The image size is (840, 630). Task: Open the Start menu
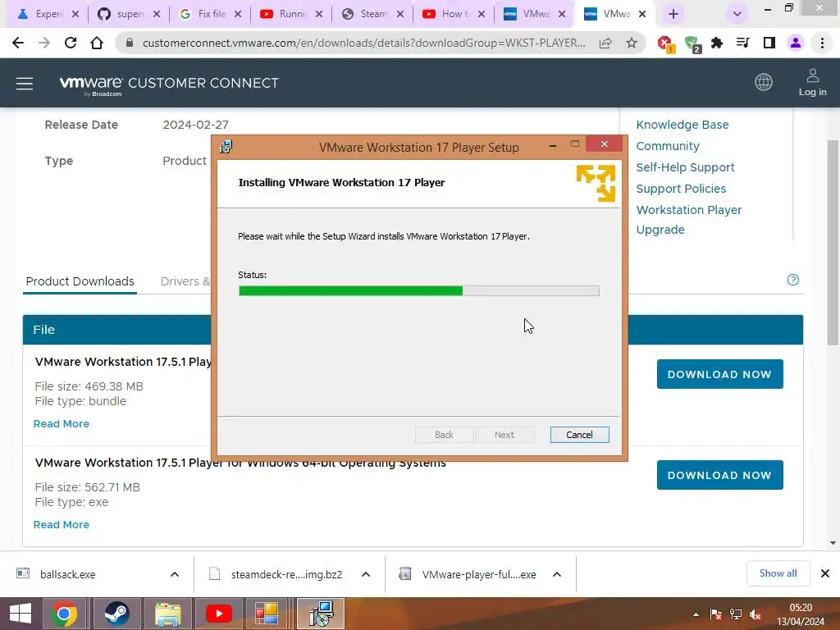21,614
